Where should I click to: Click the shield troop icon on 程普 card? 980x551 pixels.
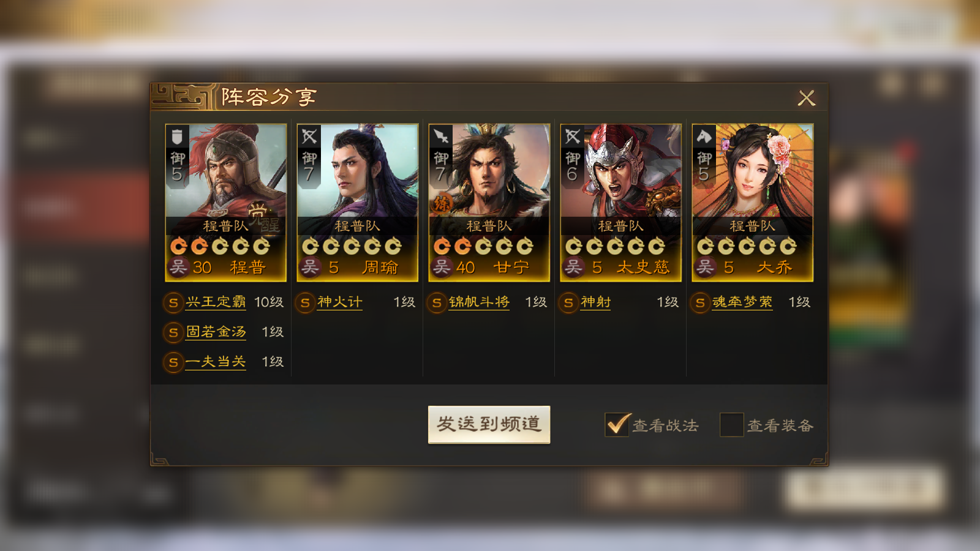pos(177,137)
